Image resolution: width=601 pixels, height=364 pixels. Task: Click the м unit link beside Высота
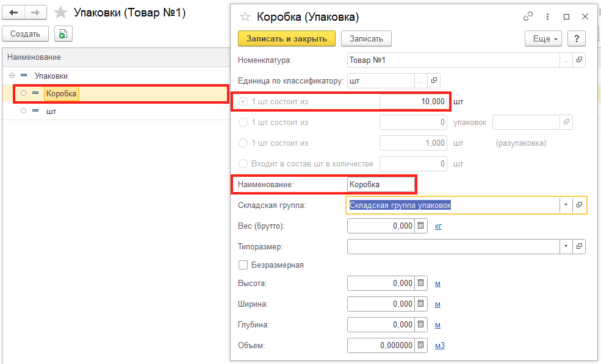pos(437,284)
